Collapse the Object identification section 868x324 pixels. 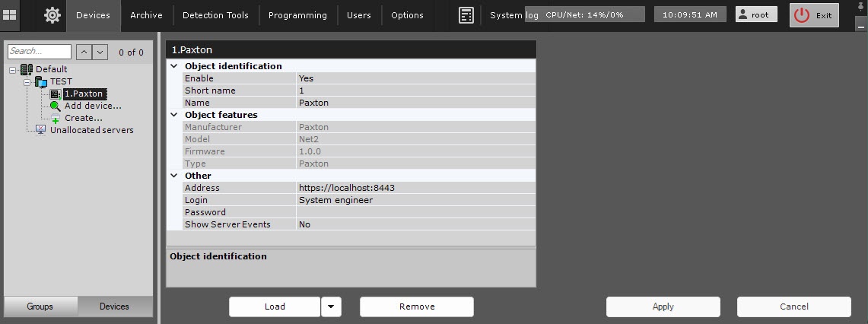pyautogui.click(x=174, y=66)
